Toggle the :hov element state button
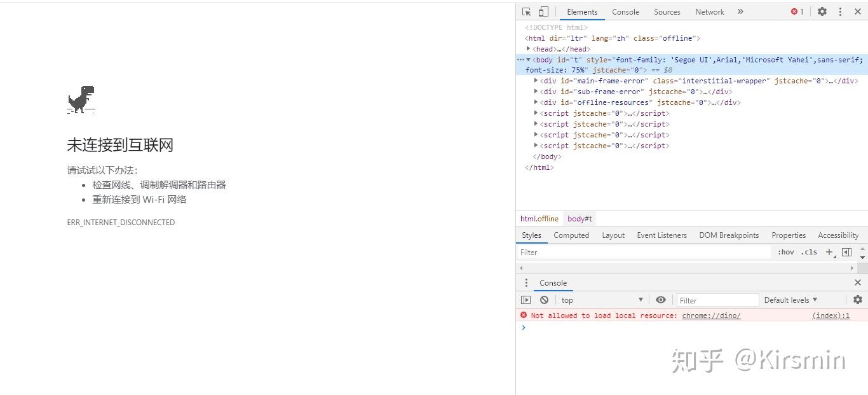Screen dimensions: 868x395 coord(786,253)
